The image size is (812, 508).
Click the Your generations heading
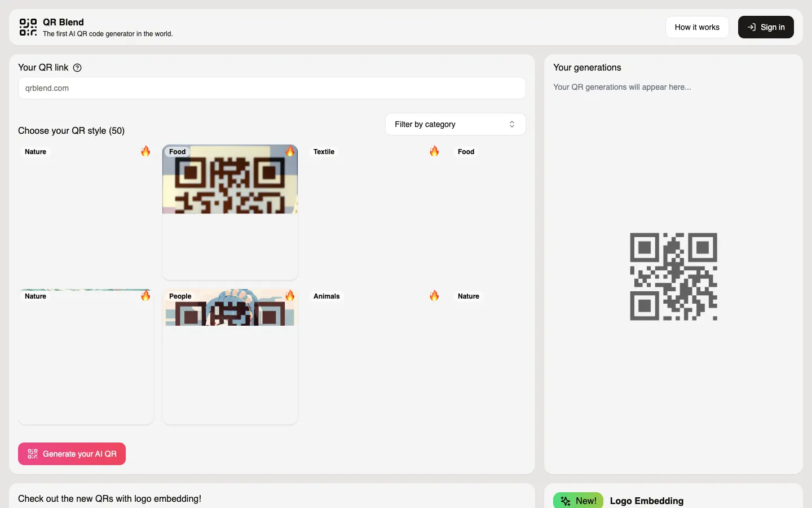[x=587, y=67]
